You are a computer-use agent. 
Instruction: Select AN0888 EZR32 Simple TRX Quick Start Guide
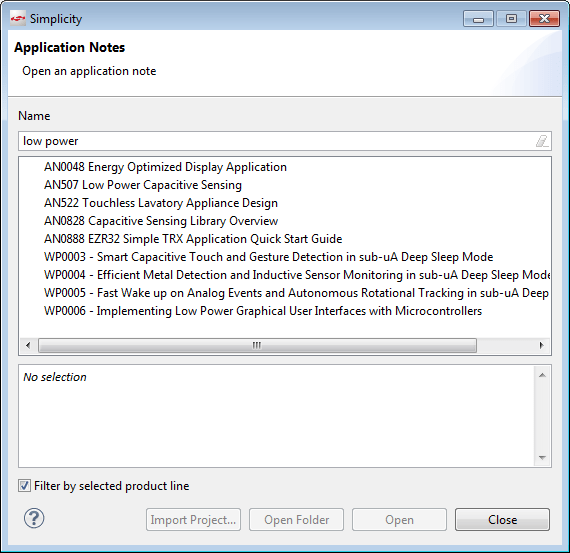193,239
